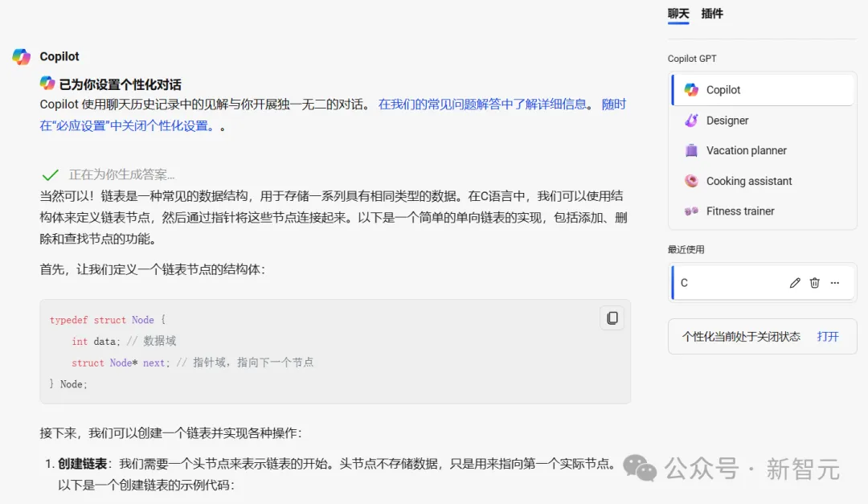
Task: Click the Copilot GPT colorful icon
Action: 691,90
